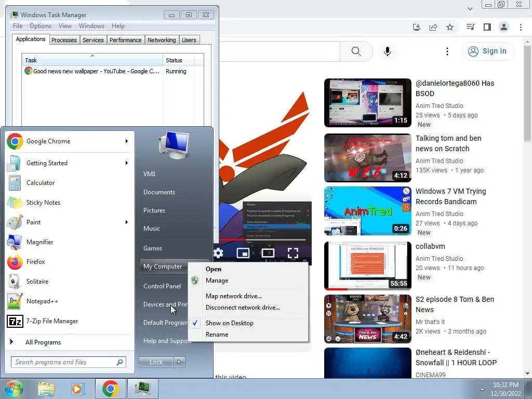Enable miniplayer in video controls
Screen dimensions: 532x399
coord(243,253)
